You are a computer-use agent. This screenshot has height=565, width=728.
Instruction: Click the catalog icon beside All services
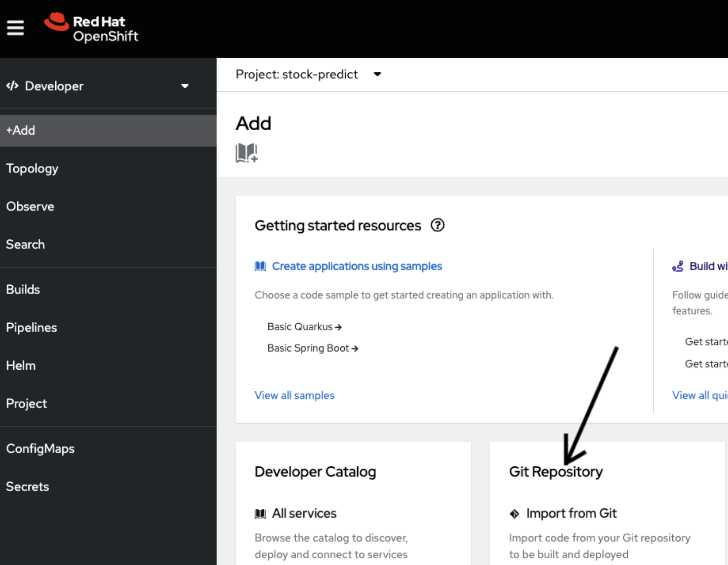(260, 514)
